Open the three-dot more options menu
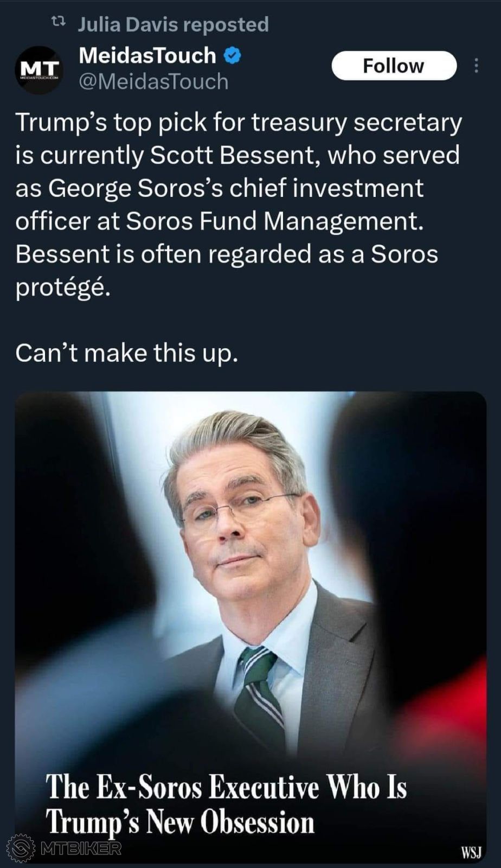Viewport: 501px width, 868px height. (x=476, y=65)
